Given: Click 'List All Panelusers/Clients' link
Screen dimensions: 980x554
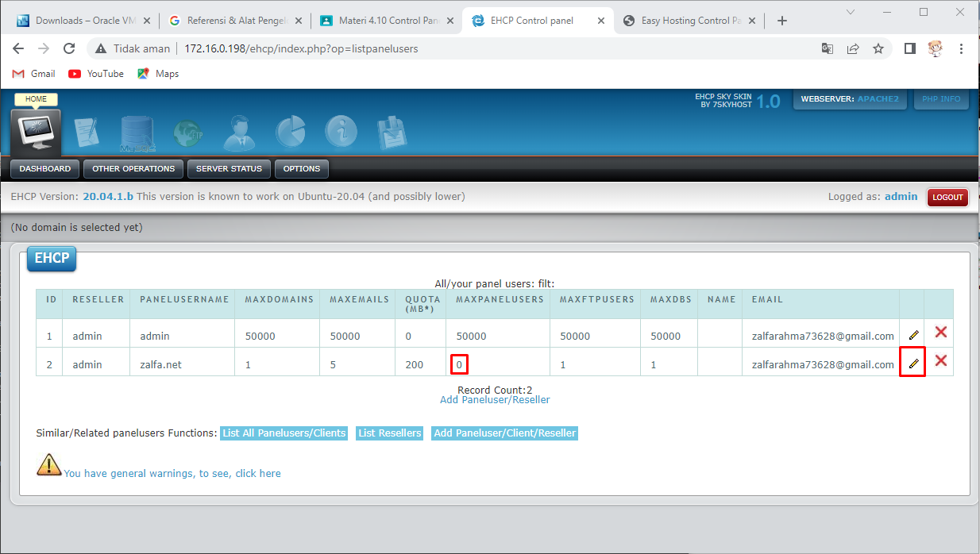Looking at the screenshot, I should click(284, 433).
